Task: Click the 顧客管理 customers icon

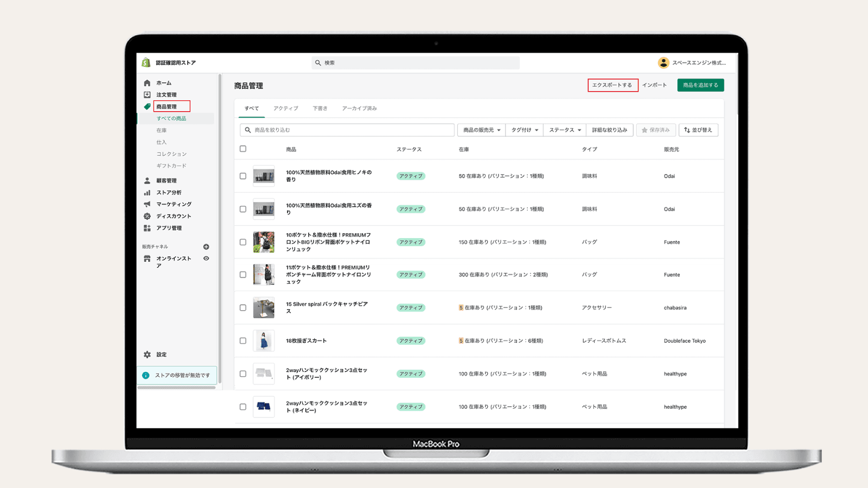Action: click(x=146, y=180)
